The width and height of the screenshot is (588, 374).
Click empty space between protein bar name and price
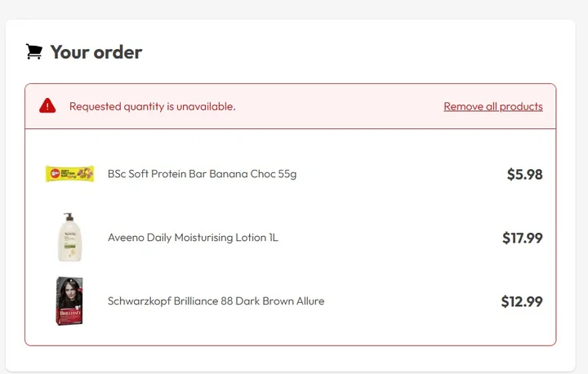(400, 174)
